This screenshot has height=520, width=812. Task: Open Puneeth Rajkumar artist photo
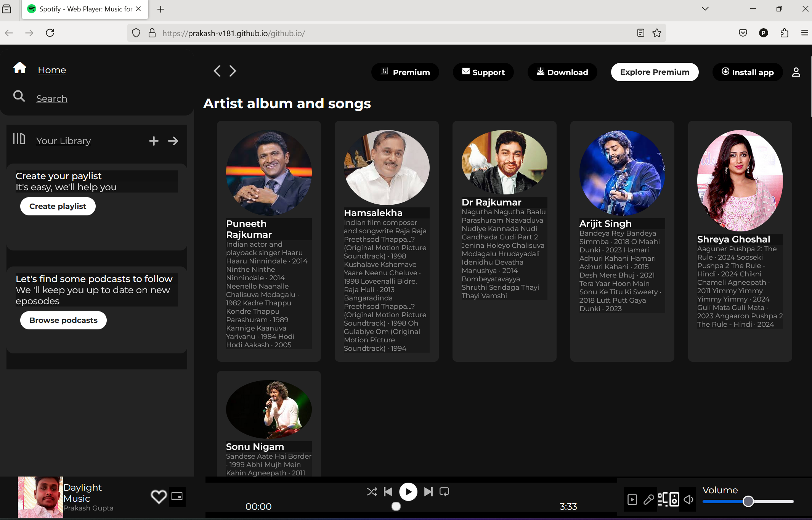(269, 173)
